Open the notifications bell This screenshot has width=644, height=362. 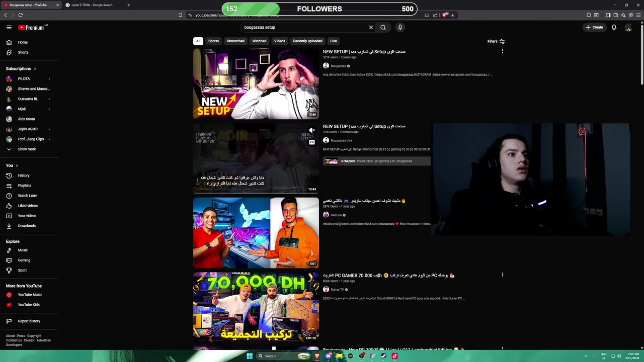point(614,27)
